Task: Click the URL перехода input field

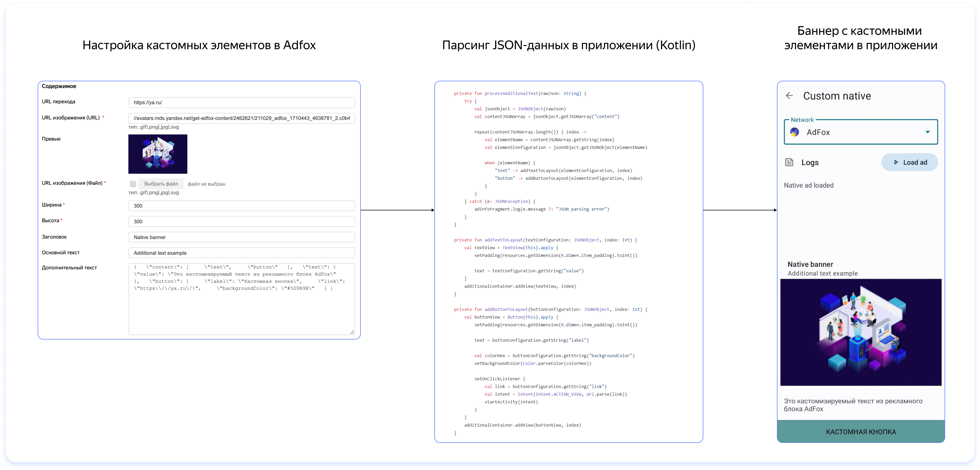Action: 241,103
